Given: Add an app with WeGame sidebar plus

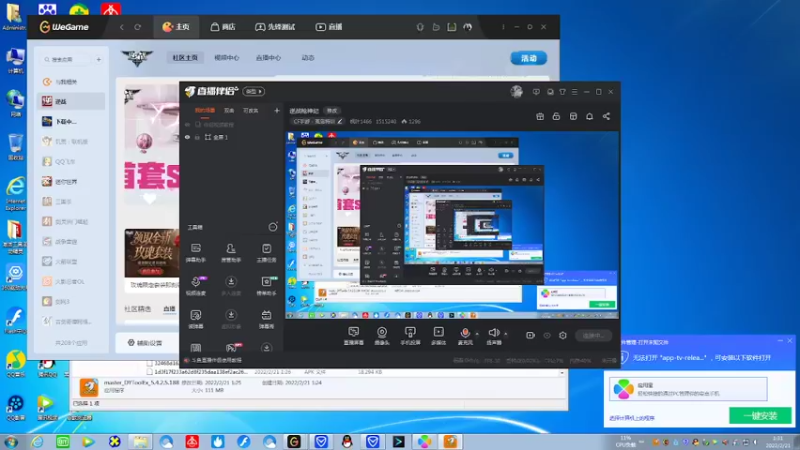Looking at the screenshot, I should point(99,59).
